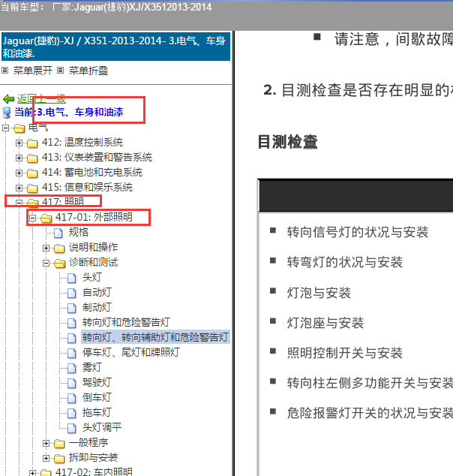Expand the 一般程序 node

coord(46,444)
